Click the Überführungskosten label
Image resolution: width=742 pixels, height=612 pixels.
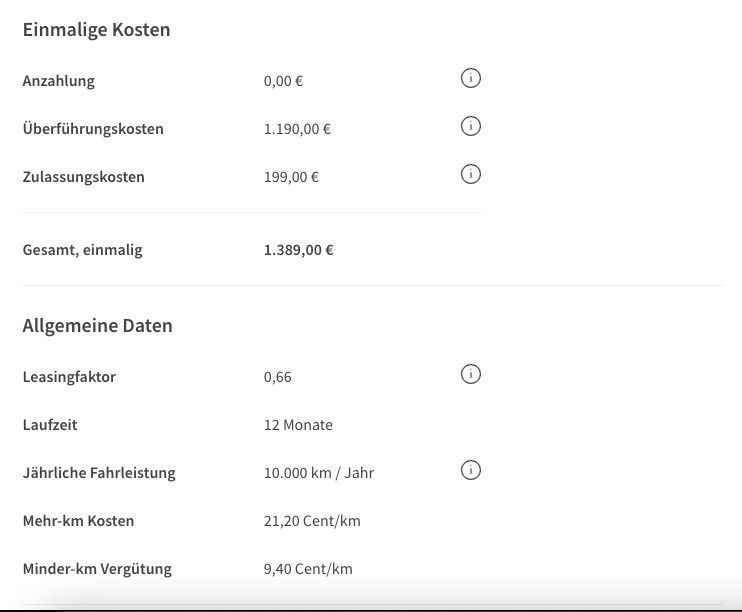coord(93,129)
